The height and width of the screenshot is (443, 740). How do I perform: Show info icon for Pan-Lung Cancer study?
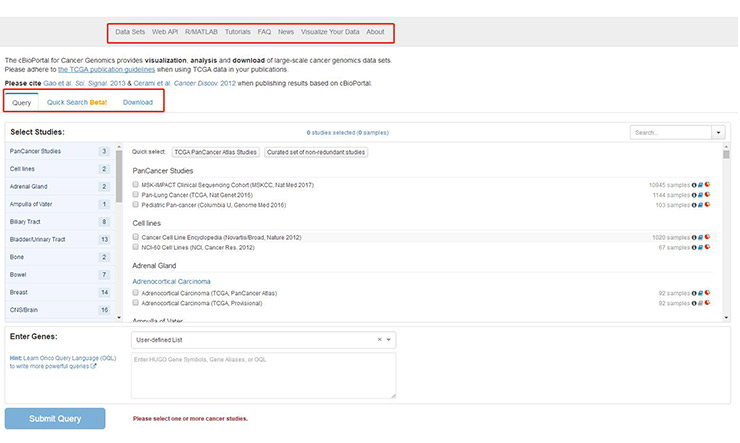694,195
